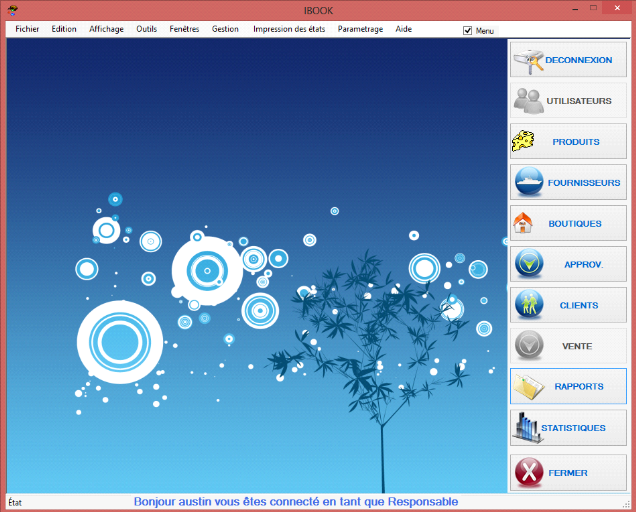
Task: Click the keys icon beside DECONNEXION
Action: (x=527, y=60)
